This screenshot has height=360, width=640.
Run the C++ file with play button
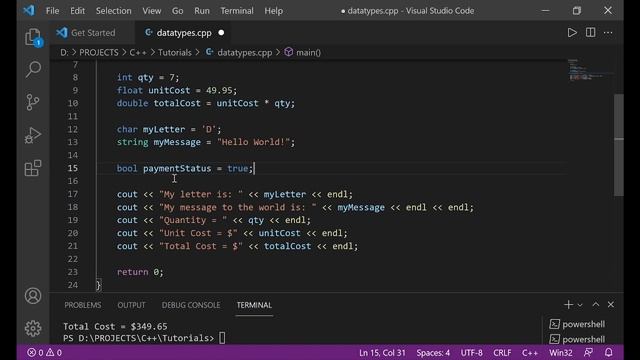572,33
